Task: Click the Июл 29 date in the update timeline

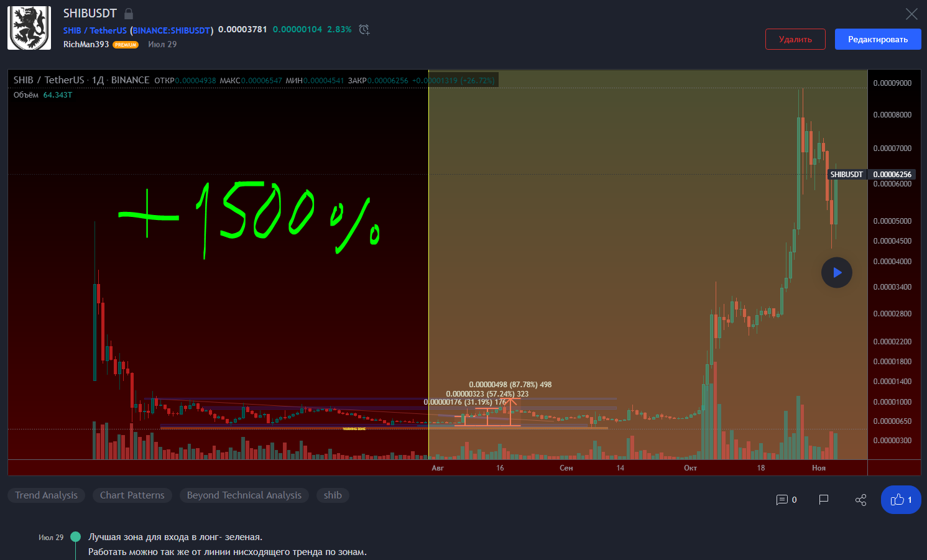Action: (51, 538)
